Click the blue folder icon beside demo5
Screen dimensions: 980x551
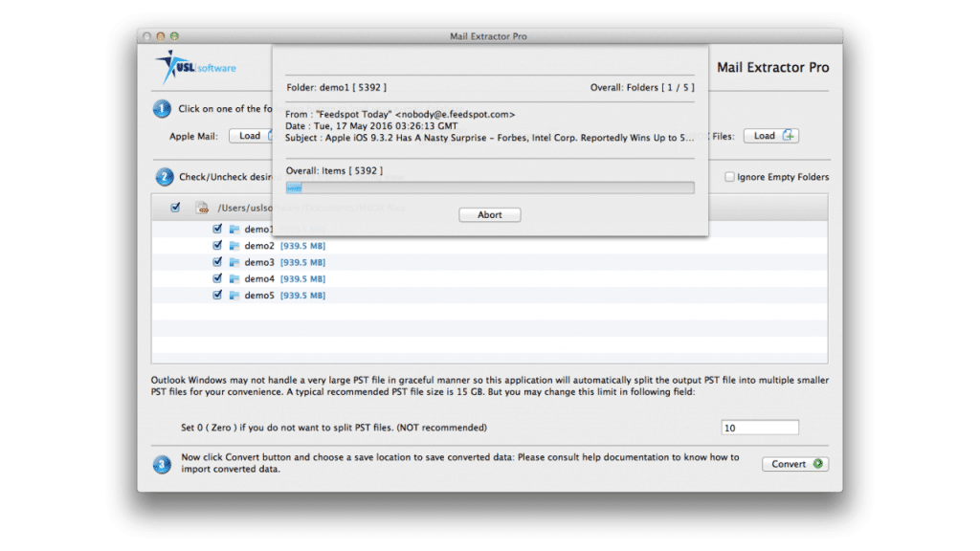234,295
